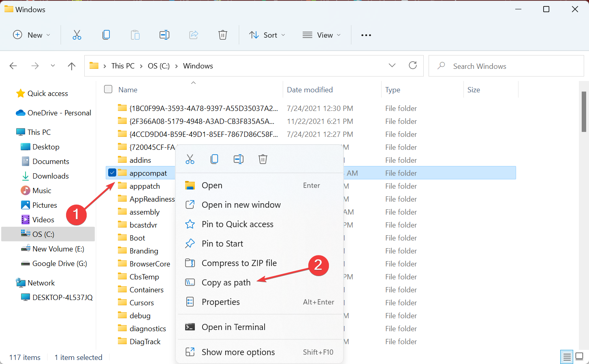This screenshot has height=364, width=589.
Task: Sort by the Name column header
Action: (128, 90)
